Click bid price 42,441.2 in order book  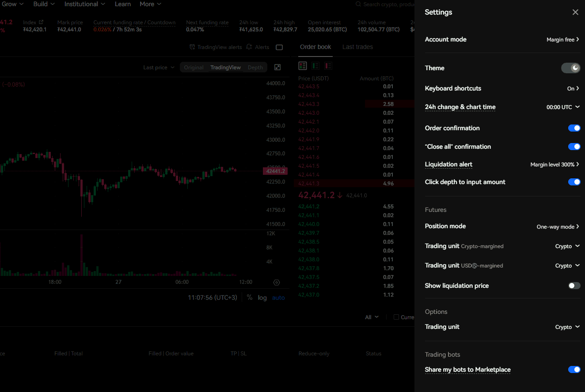[308, 207]
